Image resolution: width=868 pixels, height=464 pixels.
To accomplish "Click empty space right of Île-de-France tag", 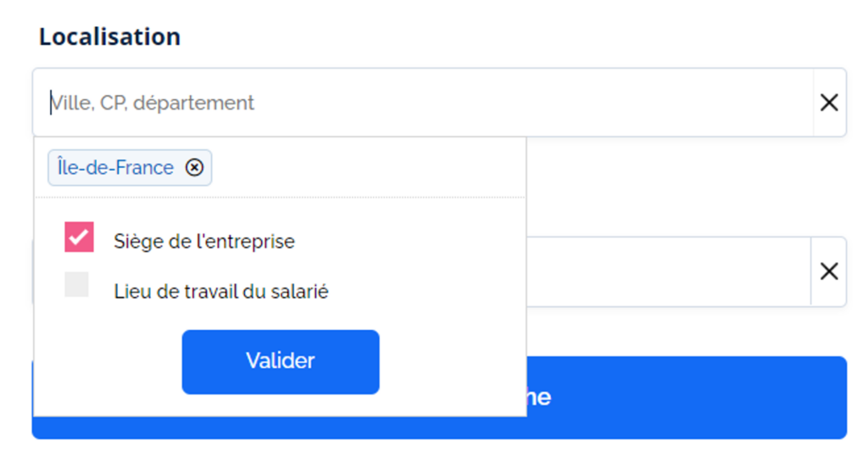I will [x=364, y=168].
